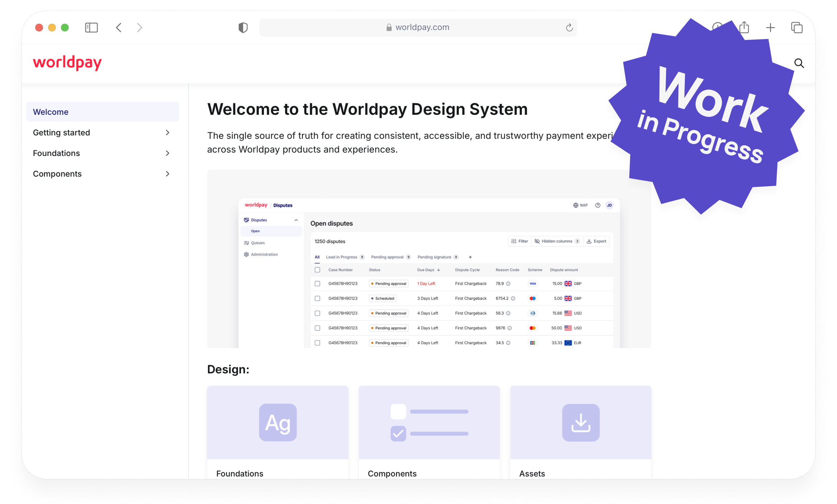Image resolution: width=837 pixels, height=504 pixels.
Task: Check the Scheduled status row checkbox
Action: 317,299
